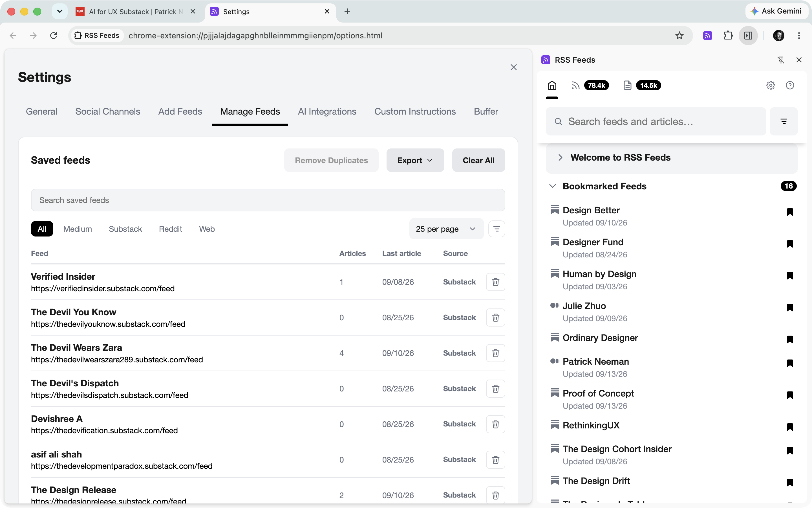Delete the asif ali shah feed

click(x=495, y=460)
